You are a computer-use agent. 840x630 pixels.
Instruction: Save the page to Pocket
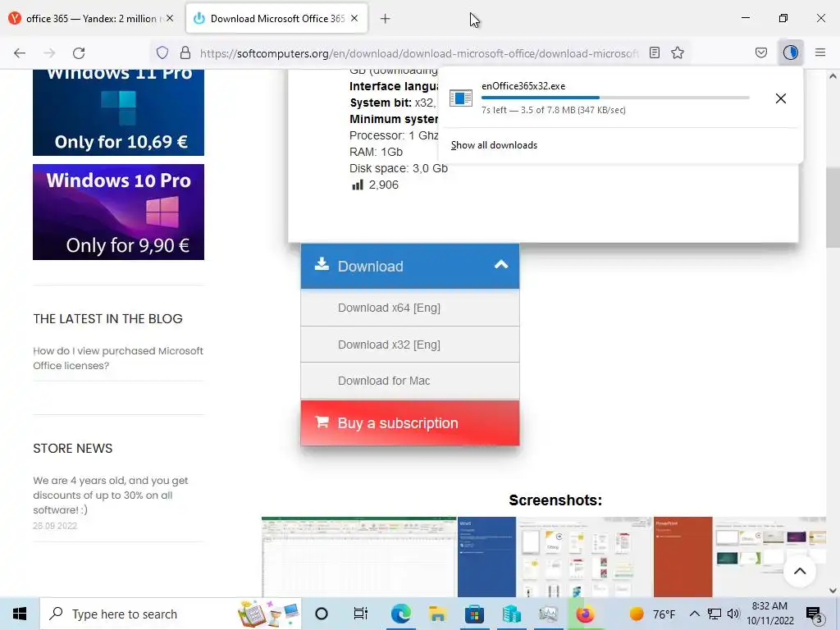pos(761,52)
